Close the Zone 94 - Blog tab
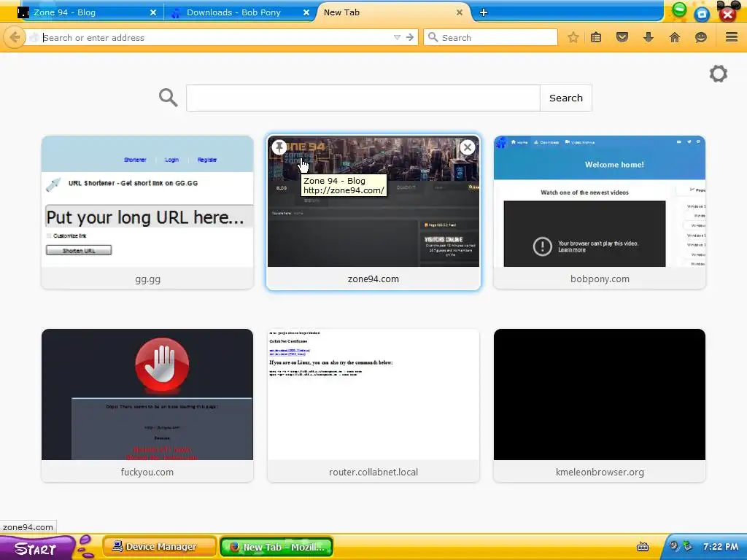Viewport: 747px width, 560px height. coord(153,13)
